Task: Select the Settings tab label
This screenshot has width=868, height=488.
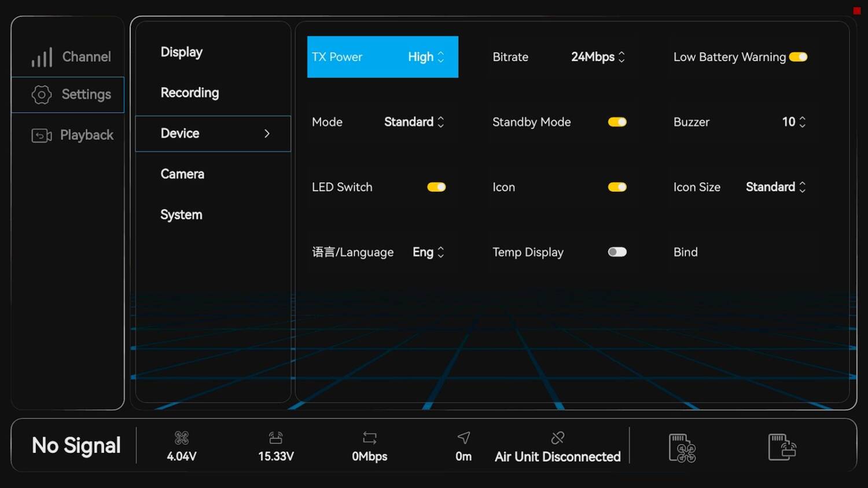Action: 86,94
